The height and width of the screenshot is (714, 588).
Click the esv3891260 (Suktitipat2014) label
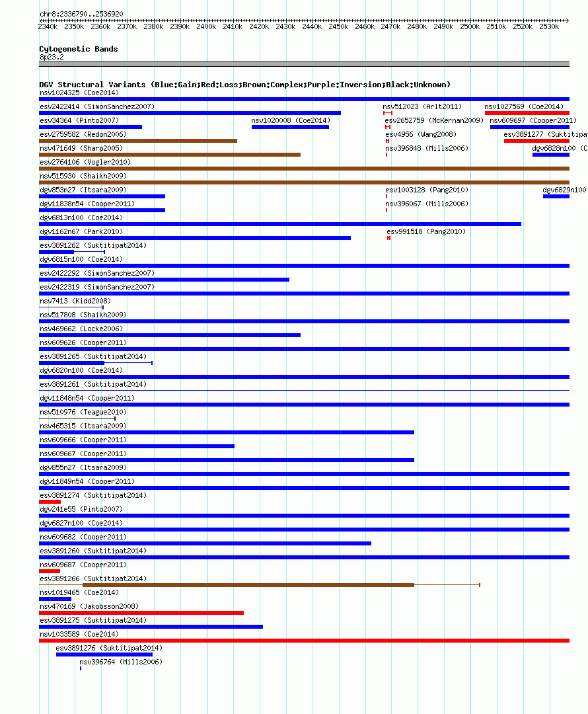click(x=93, y=551)
